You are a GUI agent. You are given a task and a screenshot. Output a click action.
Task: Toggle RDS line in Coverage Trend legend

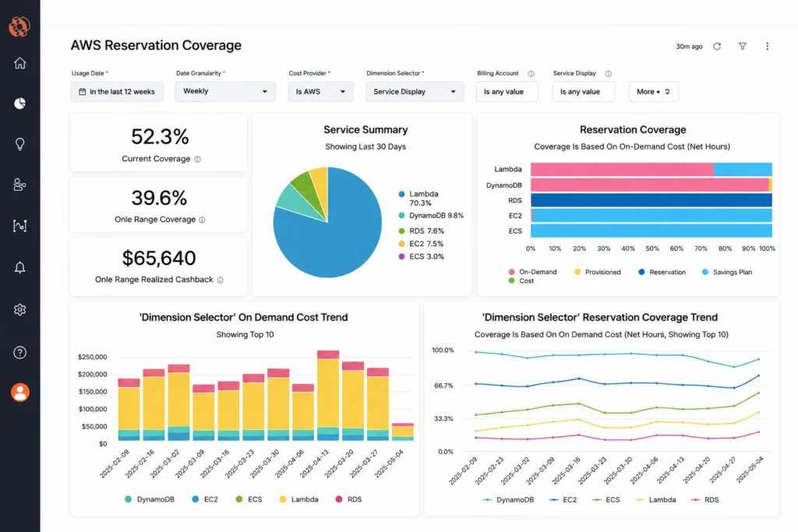click(704, 500)
